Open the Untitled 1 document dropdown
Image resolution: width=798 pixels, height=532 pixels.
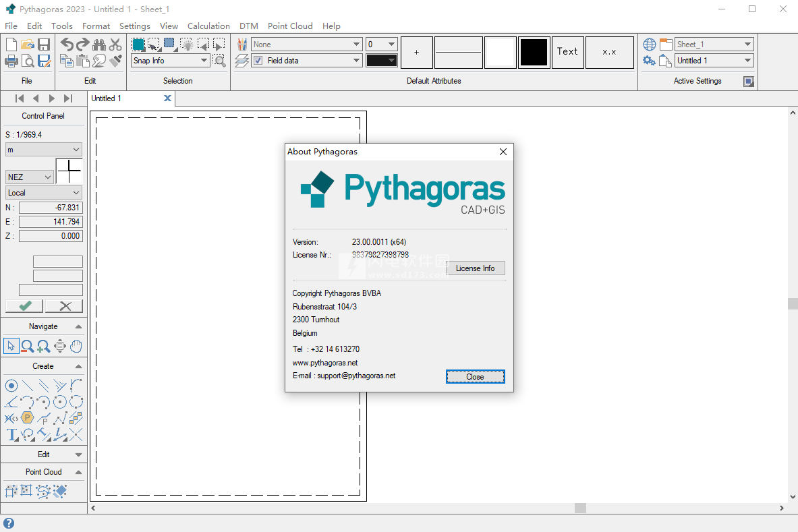tap(714, 61)
